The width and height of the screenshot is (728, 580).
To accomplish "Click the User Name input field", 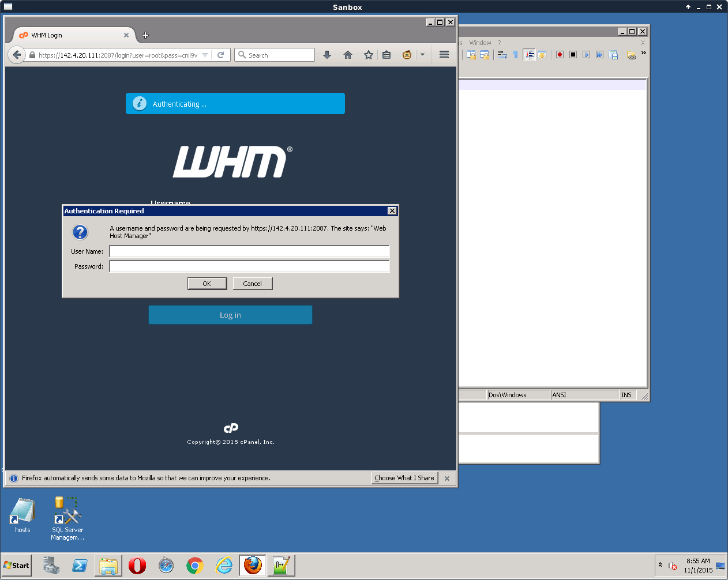I will 249,251.
